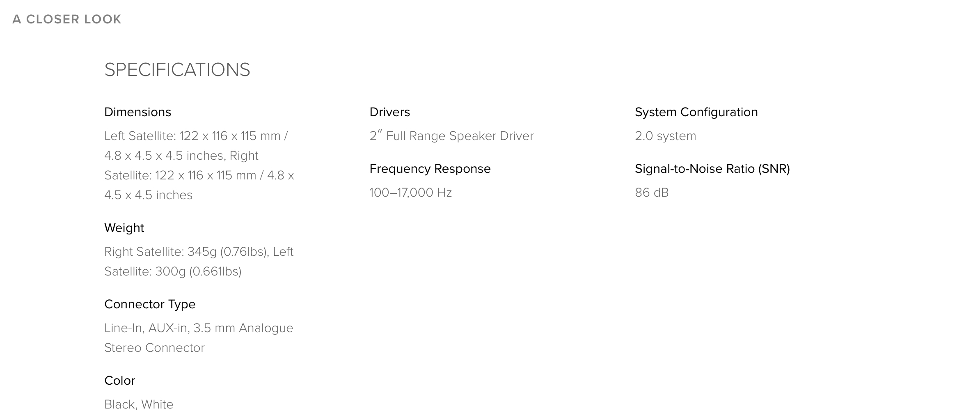The height and width of the screenshot is (420, 980).
Task: Click the Connector Type label
Action: (150, 304)
